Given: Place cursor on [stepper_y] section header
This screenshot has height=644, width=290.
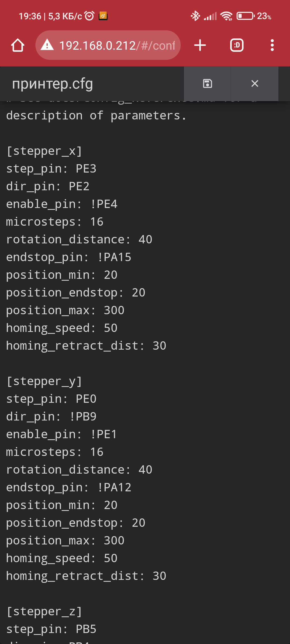Looking at the screenshot, I should [x=44, y=381].
